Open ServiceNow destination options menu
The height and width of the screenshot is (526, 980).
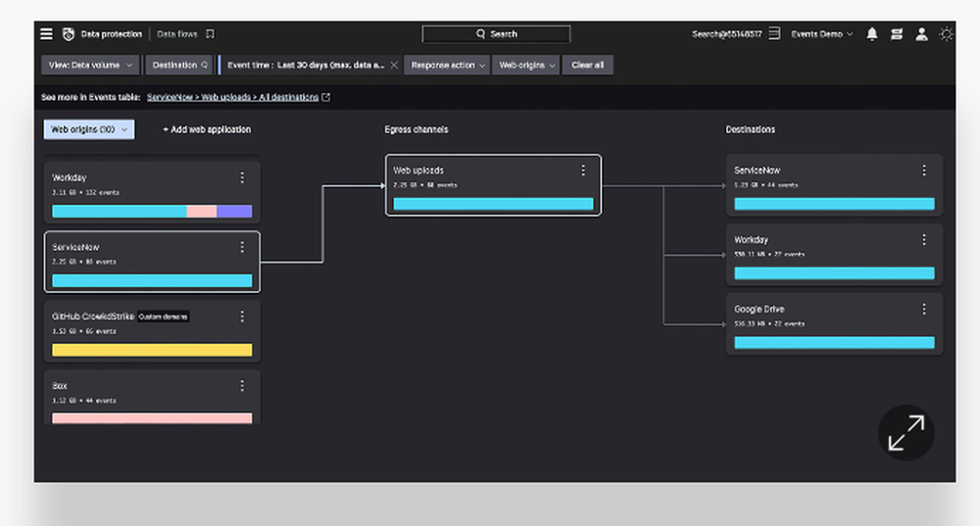click(x=924, y=170)
